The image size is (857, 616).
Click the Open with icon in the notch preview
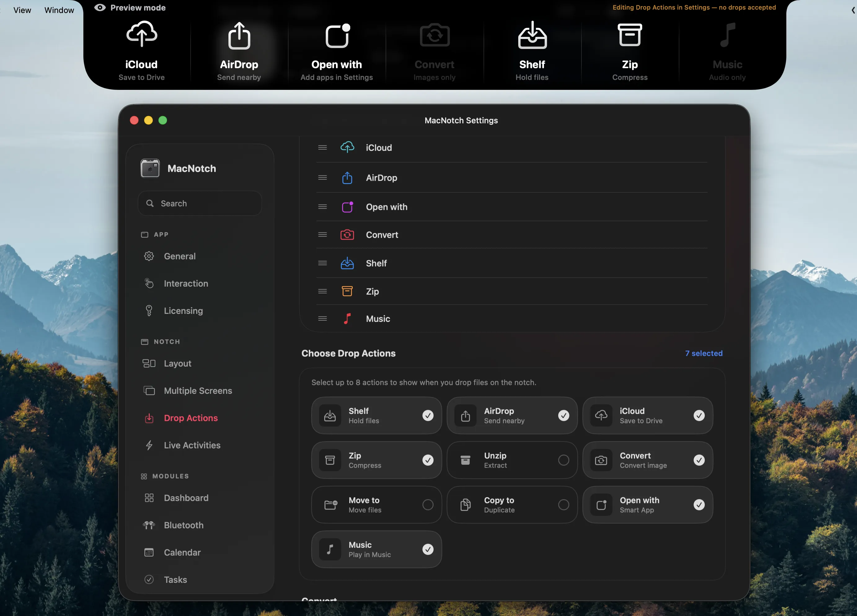point(337,36)
